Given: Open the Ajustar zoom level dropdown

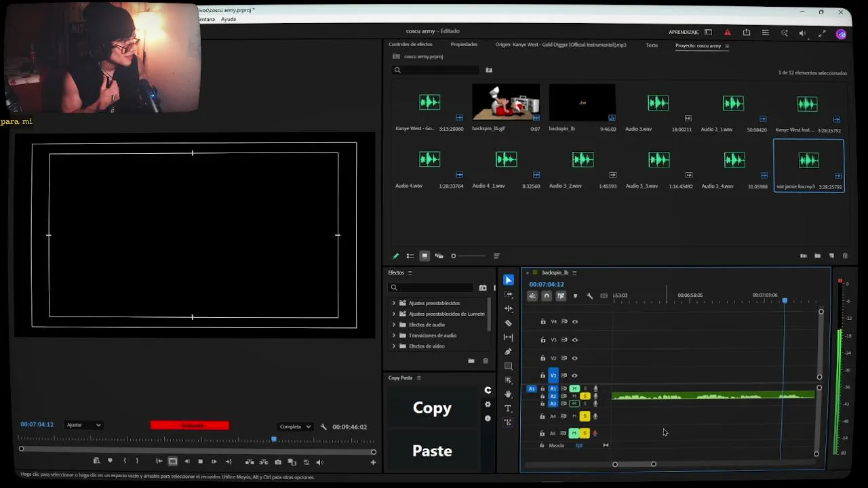Looking at the screenshot, I should [83, 425].
